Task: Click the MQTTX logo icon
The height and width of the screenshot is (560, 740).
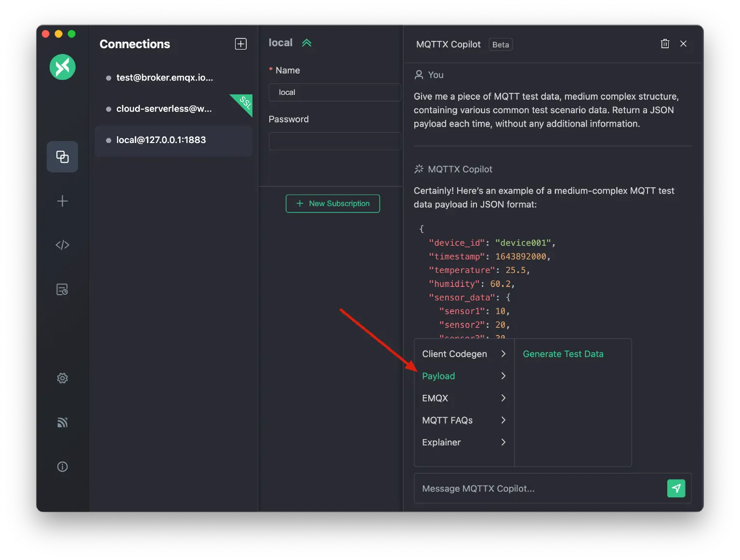Action: (x=62, y=67)
